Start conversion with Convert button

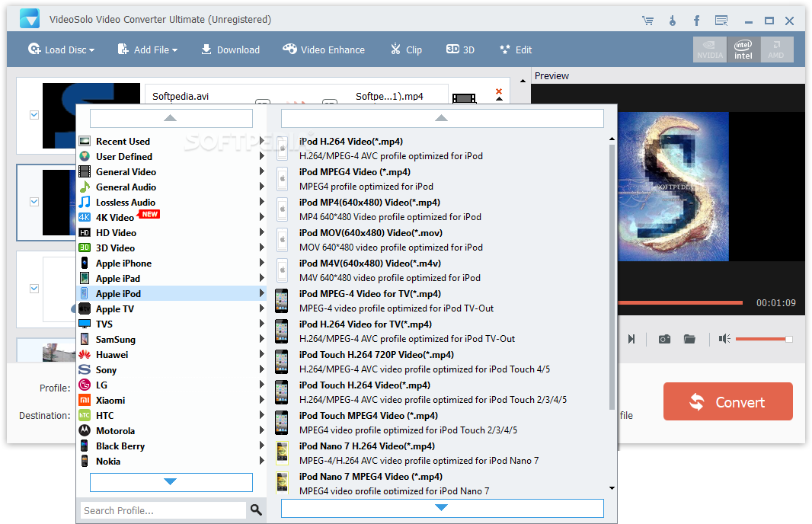coord(728,402)
